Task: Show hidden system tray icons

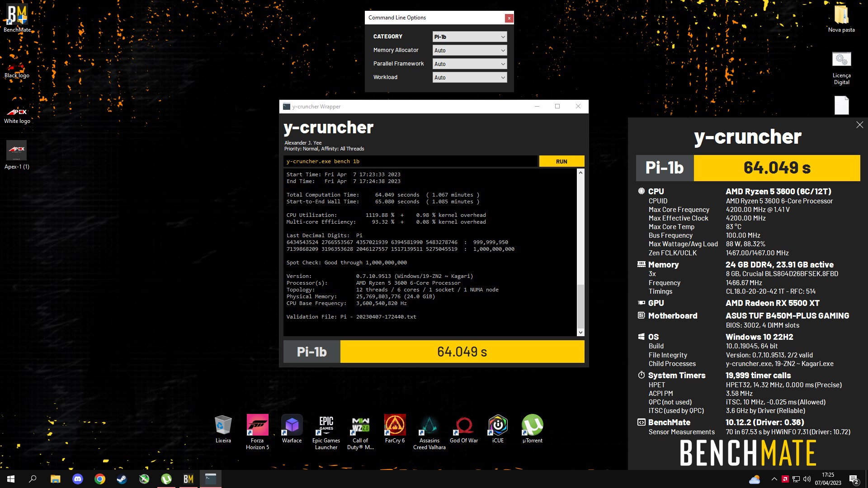Action: coord(774,479)
